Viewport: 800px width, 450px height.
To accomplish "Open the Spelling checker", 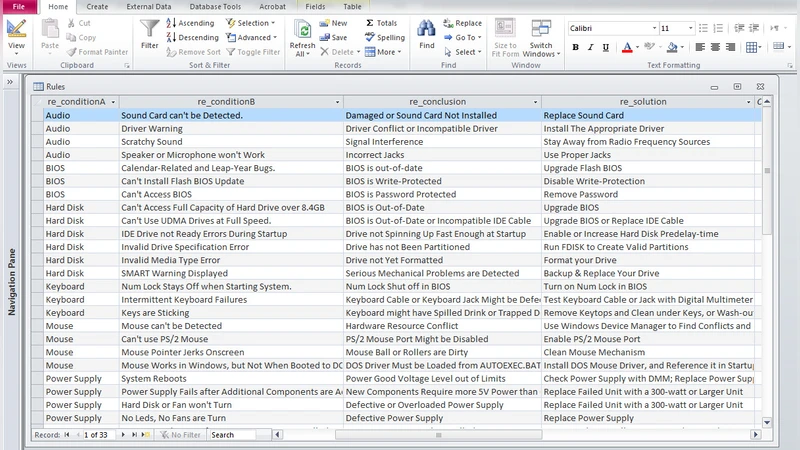I will point(385,37).
